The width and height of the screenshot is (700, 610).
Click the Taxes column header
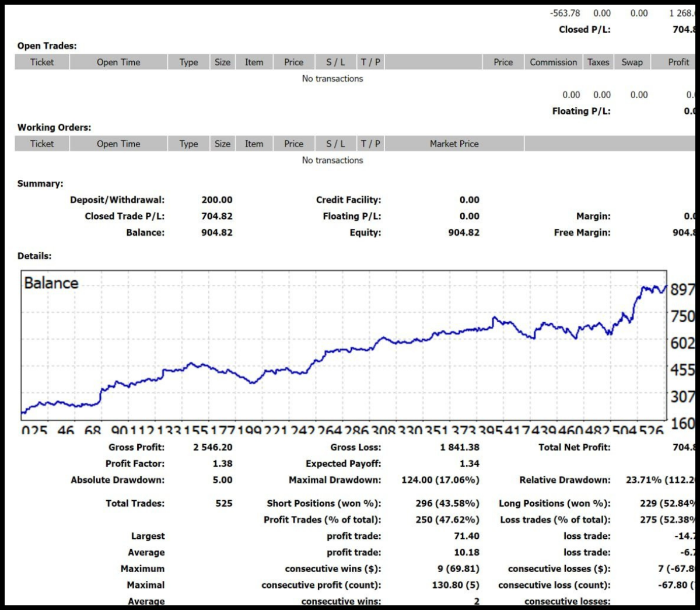[598, 62]
